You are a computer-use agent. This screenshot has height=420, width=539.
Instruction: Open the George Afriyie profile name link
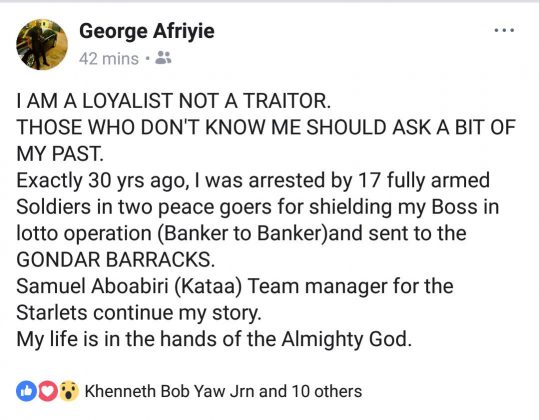point(147,31)
